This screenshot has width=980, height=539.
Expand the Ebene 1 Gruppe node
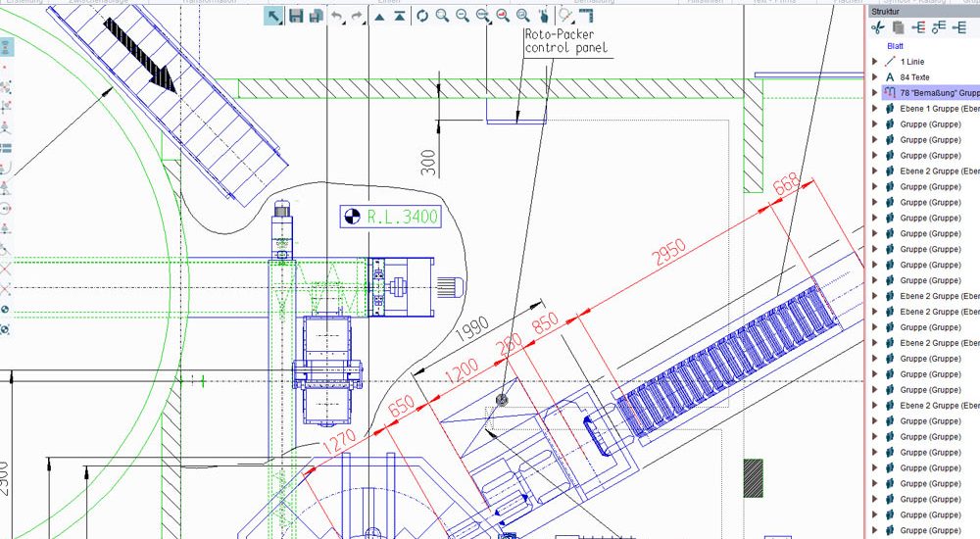pos(875,108)
